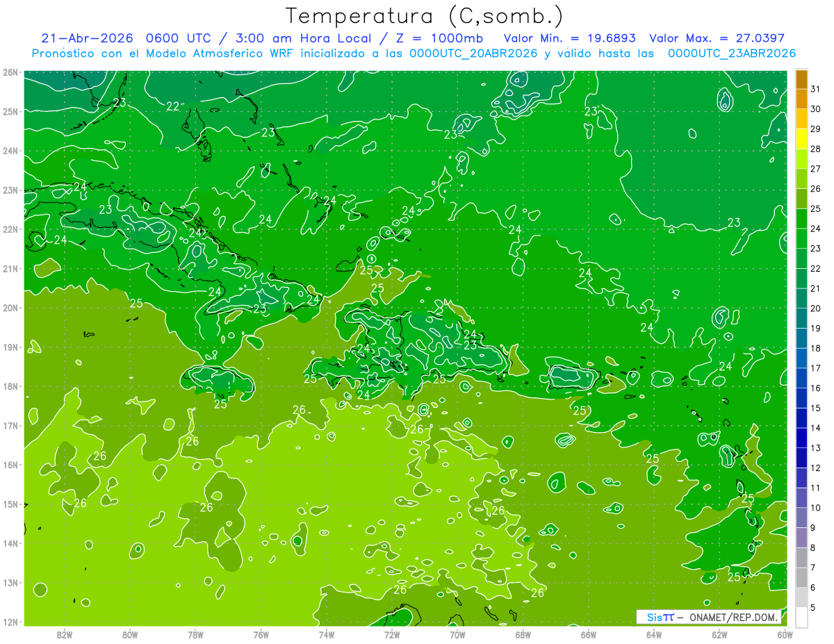
Task: Pick the white swatch at the color bar bottom
Action: [x=801, y=617]
